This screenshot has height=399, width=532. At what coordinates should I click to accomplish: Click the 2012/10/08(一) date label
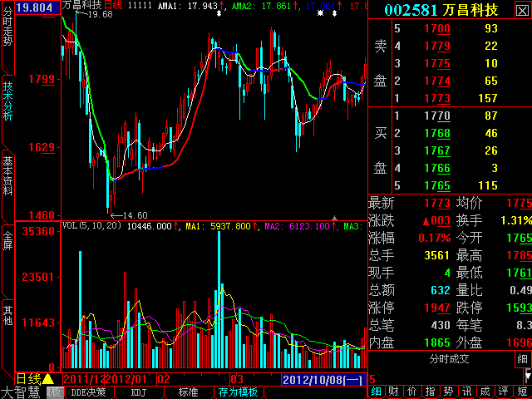(x=323, y=379)
